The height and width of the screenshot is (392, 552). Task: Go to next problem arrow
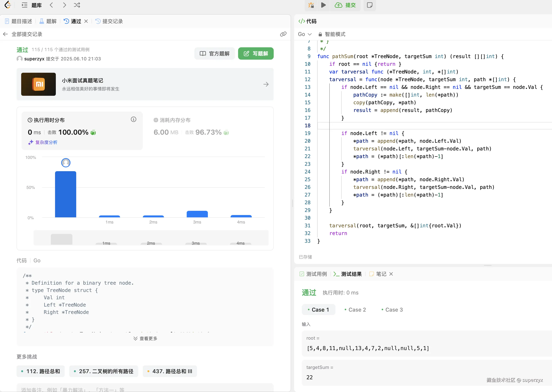[64, 5]
